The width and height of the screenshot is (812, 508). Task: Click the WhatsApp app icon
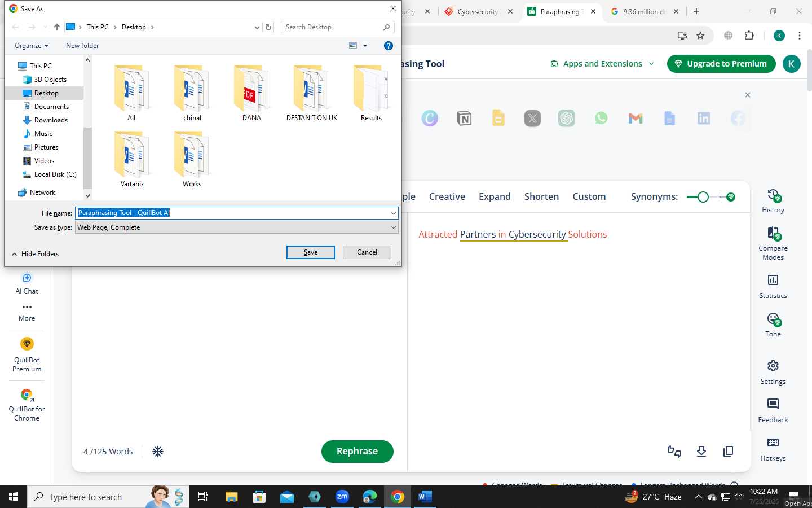[601, 119]
